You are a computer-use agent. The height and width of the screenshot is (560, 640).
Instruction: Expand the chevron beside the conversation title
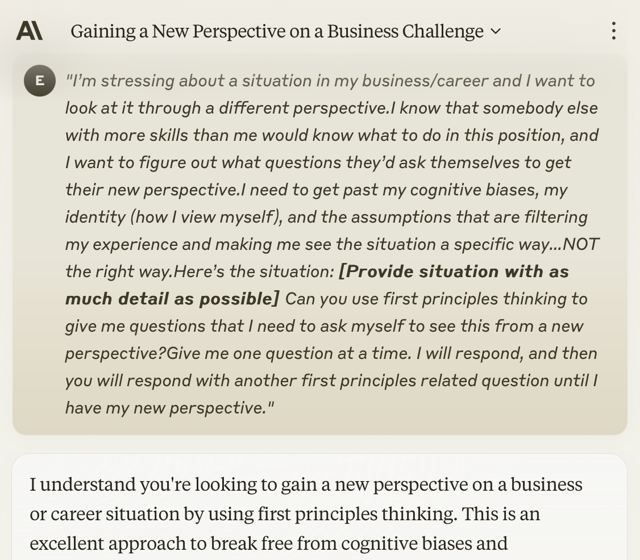495,31
